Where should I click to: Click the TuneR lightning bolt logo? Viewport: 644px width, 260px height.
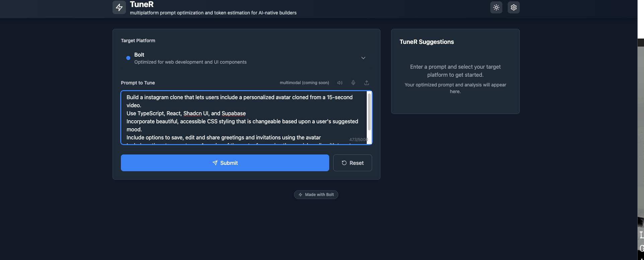point(119,7)
